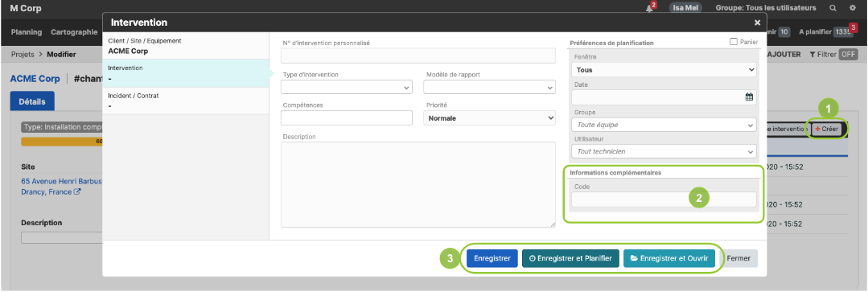Click the search magnifier icon
868x292 pixels.
833,8
